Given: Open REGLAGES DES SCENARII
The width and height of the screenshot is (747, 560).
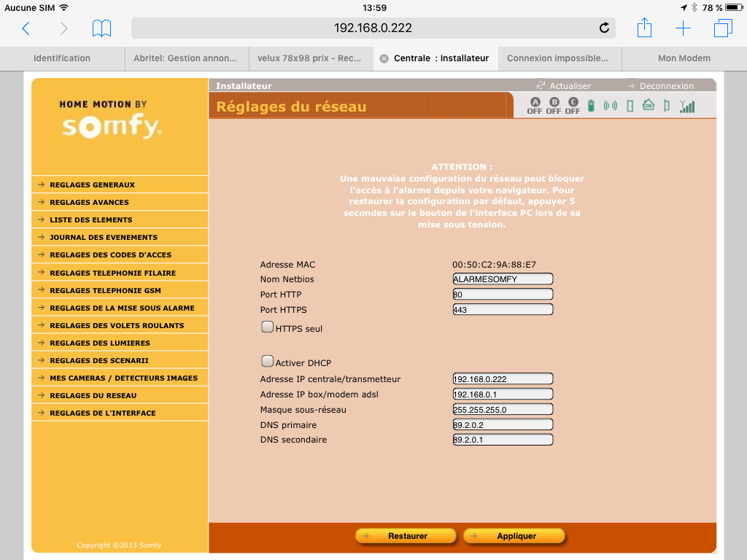Looking at the screenshot, I should coord(120,361).
